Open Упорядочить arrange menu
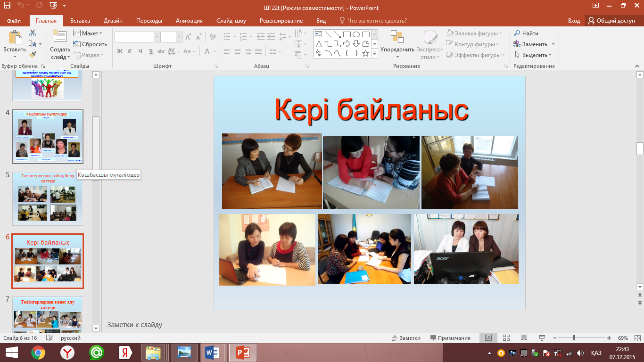The width and height of the screenshot is (644, 362). click(397, 45)
